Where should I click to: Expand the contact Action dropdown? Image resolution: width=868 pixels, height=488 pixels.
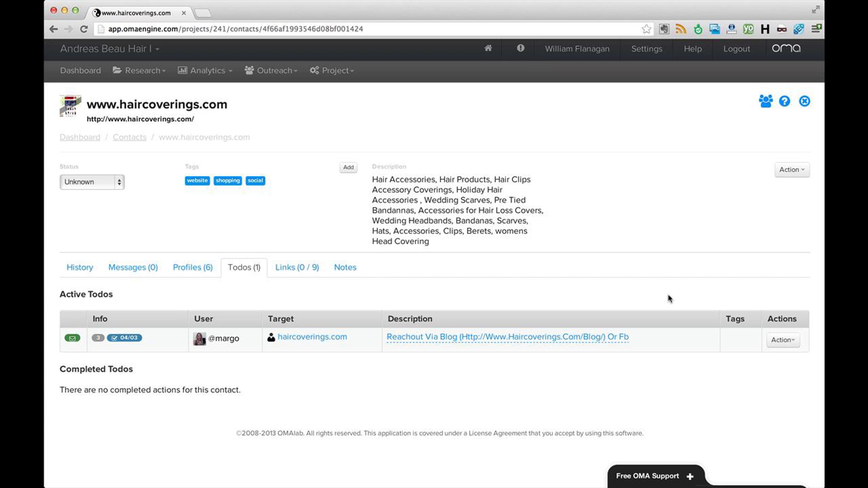(x=792, y=170)
